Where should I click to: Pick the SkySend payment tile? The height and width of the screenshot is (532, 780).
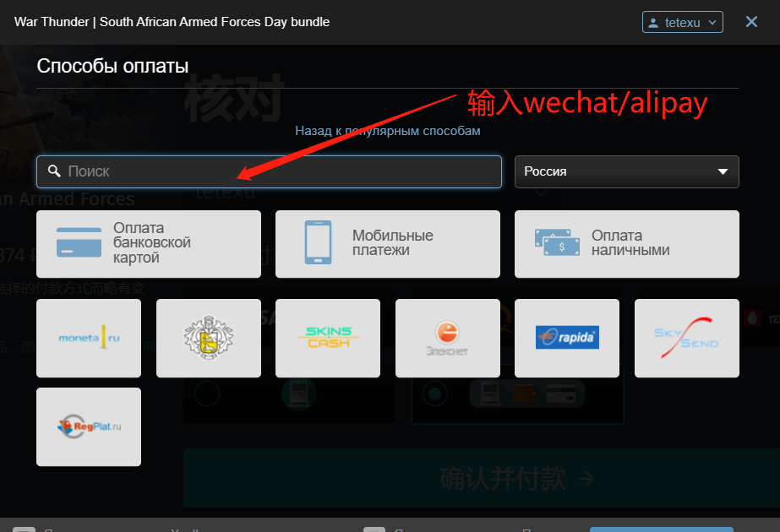click(x=687, y=338)
